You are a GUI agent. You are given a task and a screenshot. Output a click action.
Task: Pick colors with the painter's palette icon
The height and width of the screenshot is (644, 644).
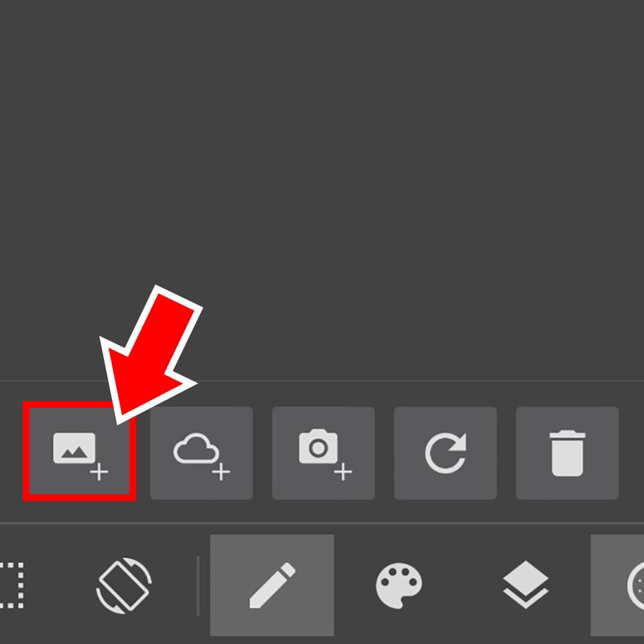coord(398,586)
